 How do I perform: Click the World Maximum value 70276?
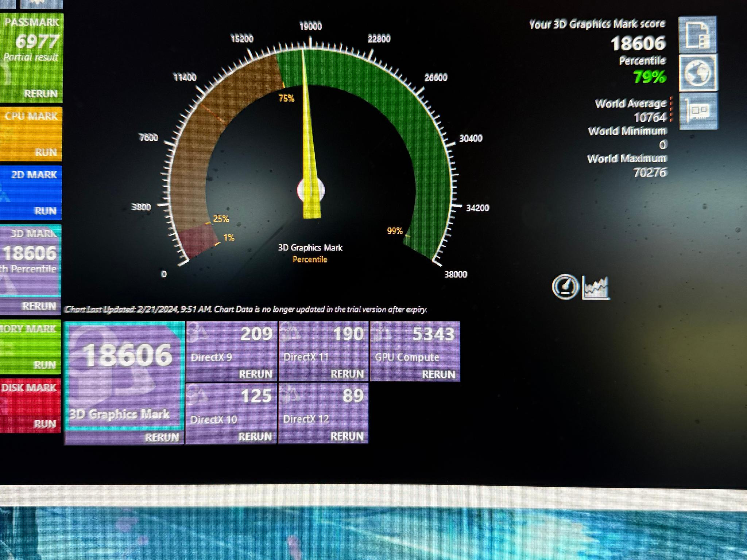point(650,172)
